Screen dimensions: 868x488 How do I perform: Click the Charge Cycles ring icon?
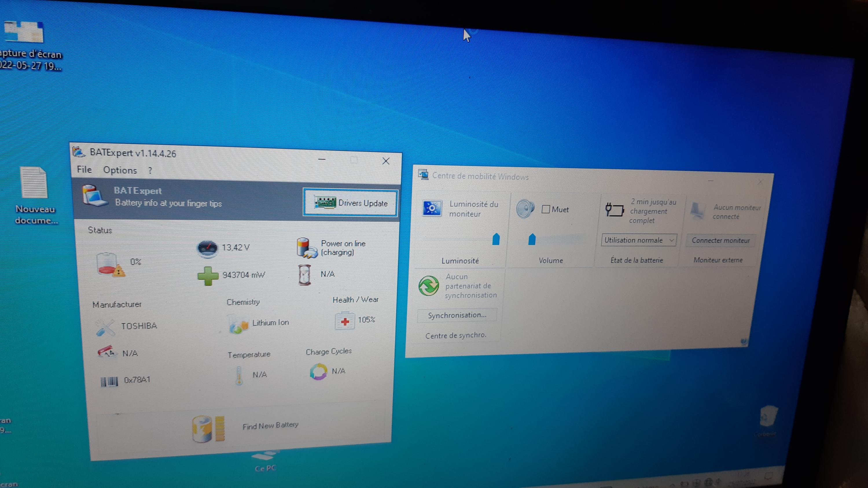(318, 371)
